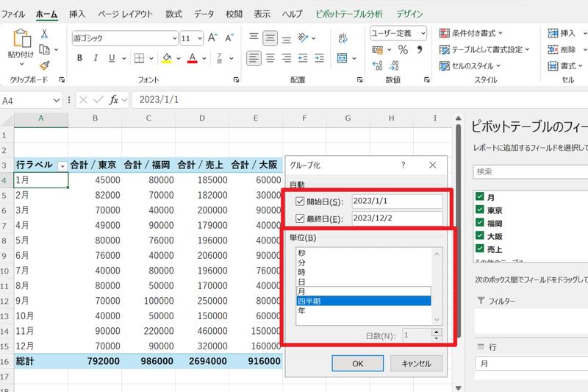Click キャンセル in the グループ化 dialog
Screen dimensions: 588x392
pos(416,363)
